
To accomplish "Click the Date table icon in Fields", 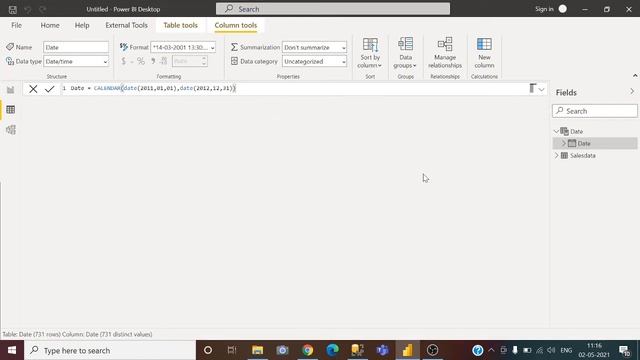I will (x=564, y=131).
